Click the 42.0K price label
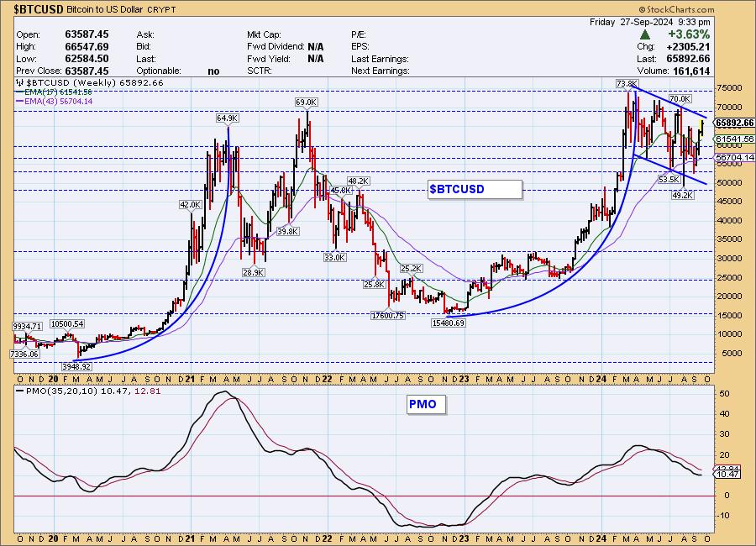 (x=190, y=204)
